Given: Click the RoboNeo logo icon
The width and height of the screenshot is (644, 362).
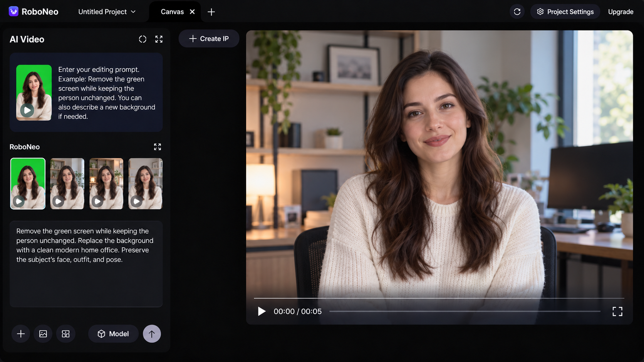Looking at the screenshot, I should click(x=13, y=12).
